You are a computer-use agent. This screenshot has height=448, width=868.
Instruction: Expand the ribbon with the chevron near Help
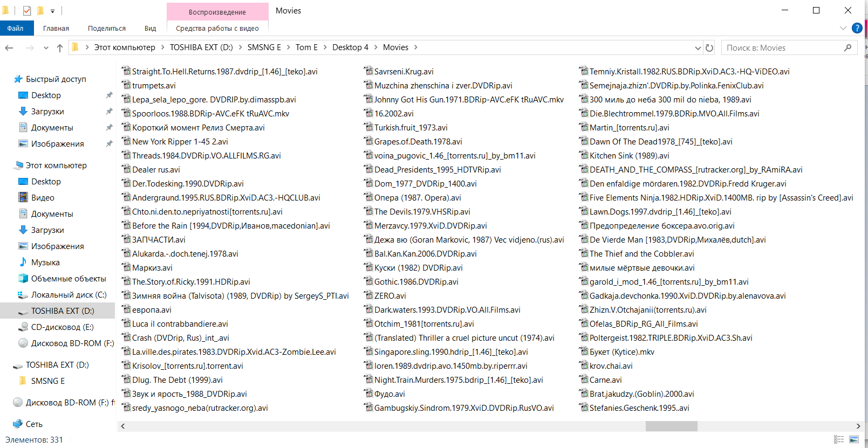click(x=843, y=28)
